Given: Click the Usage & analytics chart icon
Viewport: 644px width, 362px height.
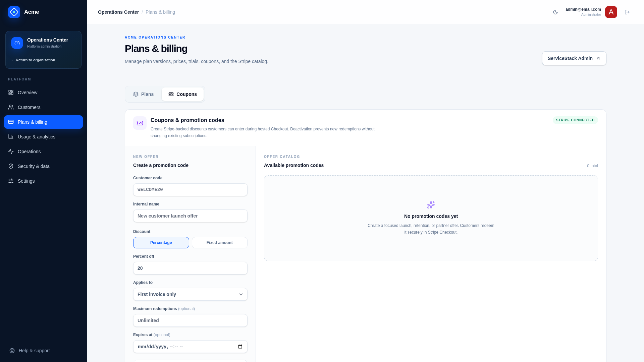Looking at the screenshot, I should pyautogui.click(x=11, y=137).
